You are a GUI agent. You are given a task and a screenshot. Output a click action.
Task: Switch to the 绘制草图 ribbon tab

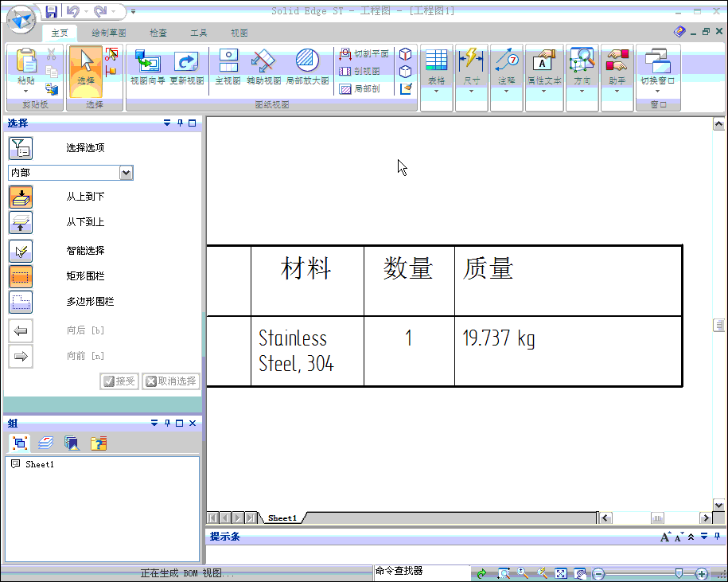109,33
